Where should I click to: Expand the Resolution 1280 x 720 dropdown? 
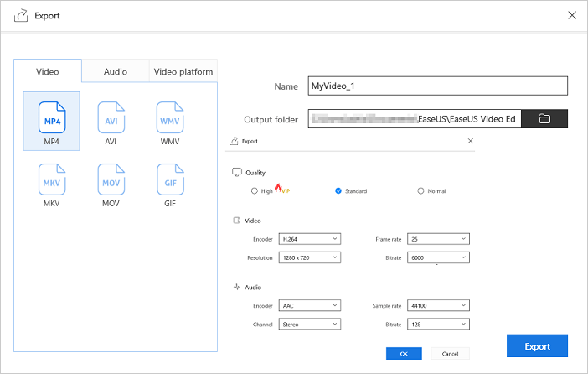(309, 257)
